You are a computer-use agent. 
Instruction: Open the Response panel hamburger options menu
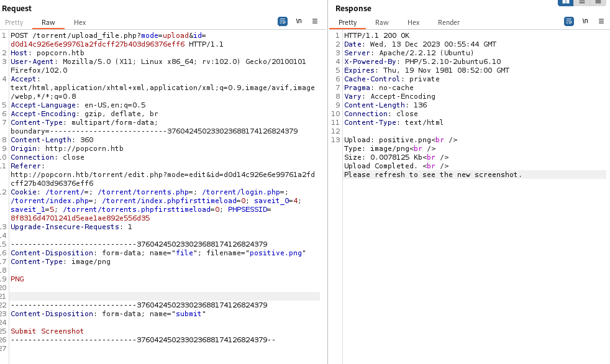(x=601, y=21)
